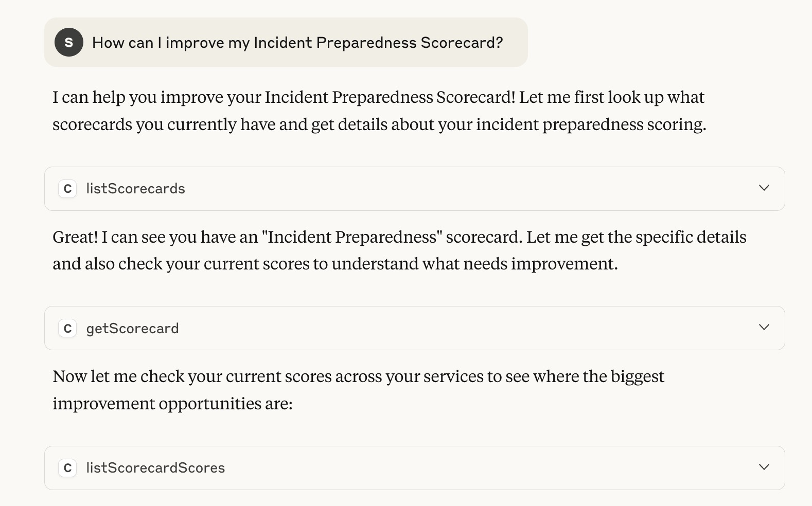812x506 pixels.
Task: Click the words "improvement opportunities are:"
Action: [172, 404]
